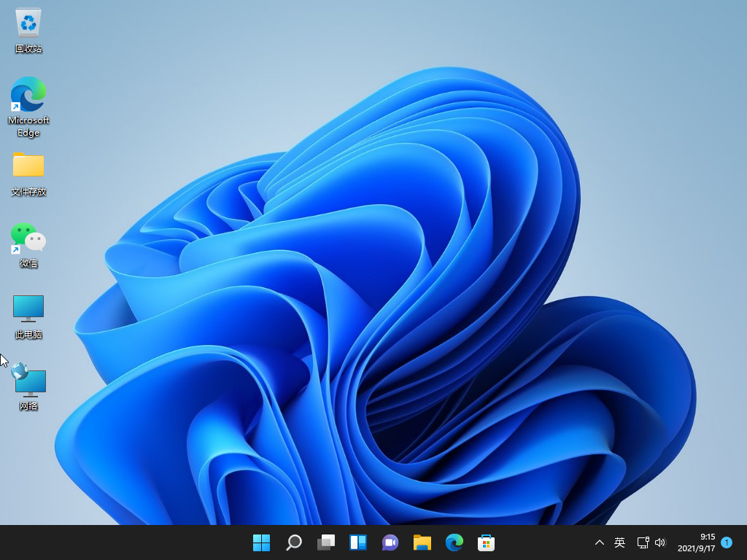Launch Microsoft Edge from the taskbar

[454, 542]
